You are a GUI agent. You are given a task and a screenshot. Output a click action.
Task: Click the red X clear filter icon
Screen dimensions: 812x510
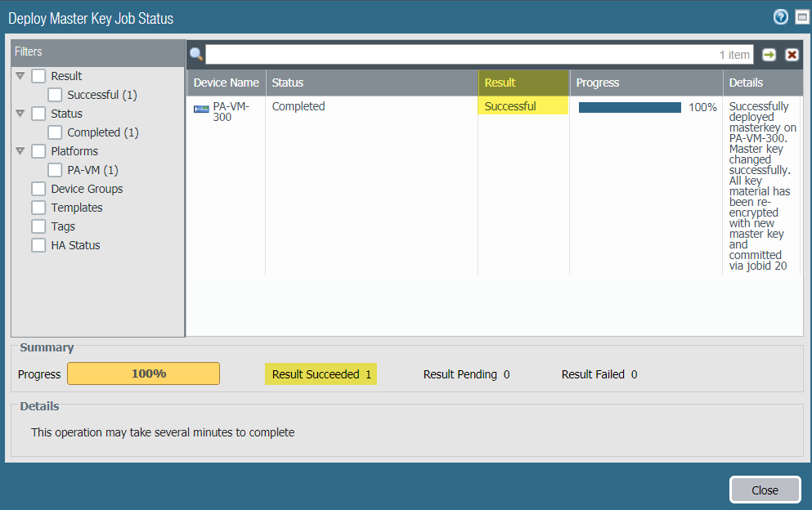(792, 55)
